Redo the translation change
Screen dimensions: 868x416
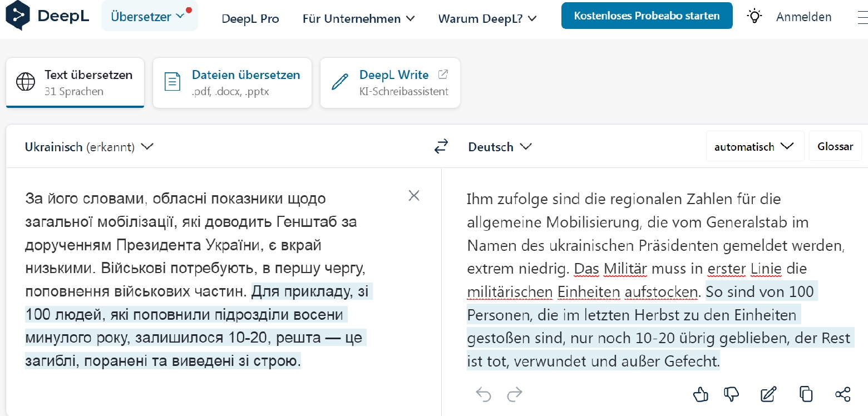(515, 394)
